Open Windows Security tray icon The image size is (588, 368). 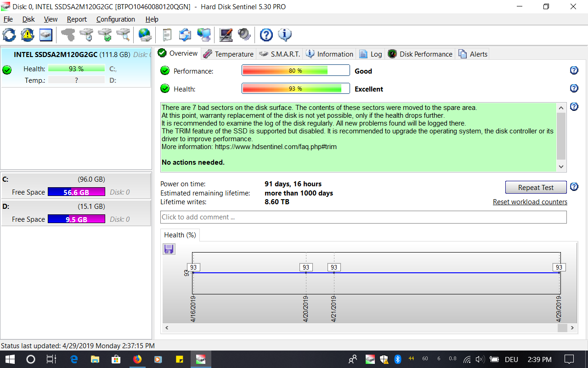(384, 359)
